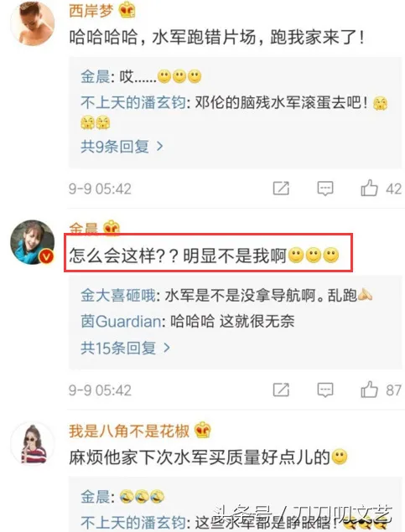Click 金晨's comment 怎么会这样
This screenshot has height=532, width=405.
pyautogui.click(x=204, y=256)
